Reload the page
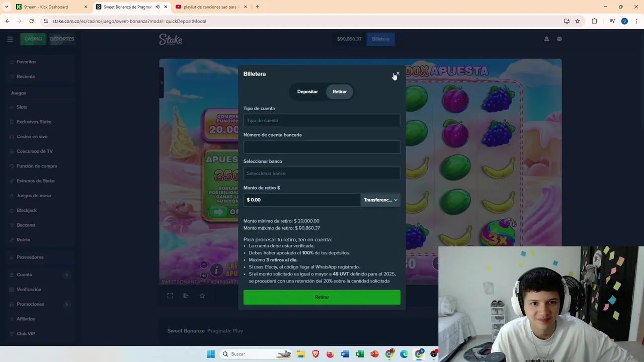The height and width of the screenshot is (362, 644). [31, 21]
